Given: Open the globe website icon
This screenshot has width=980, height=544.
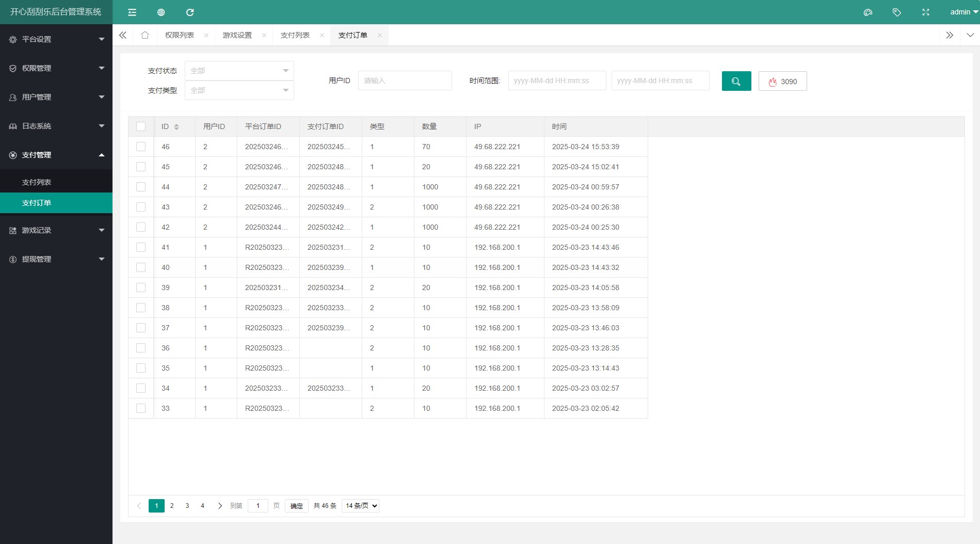Looking at the screenshot, I should point(161,12).
